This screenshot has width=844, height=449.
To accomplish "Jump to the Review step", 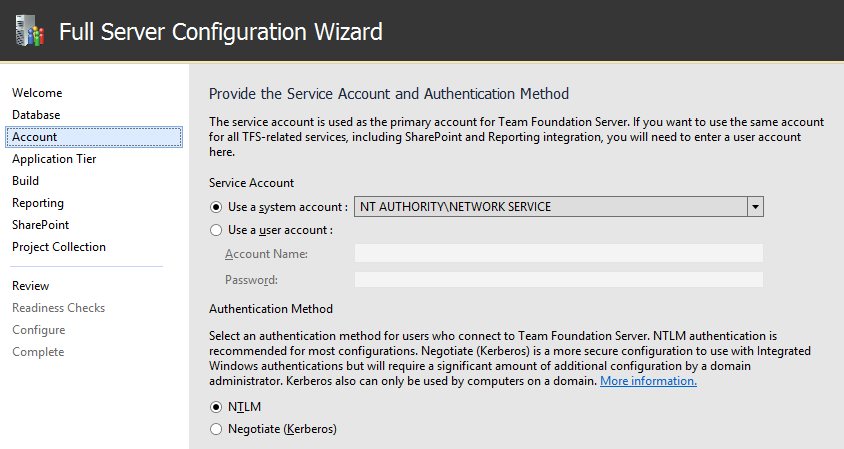I will tap(30, 286).
